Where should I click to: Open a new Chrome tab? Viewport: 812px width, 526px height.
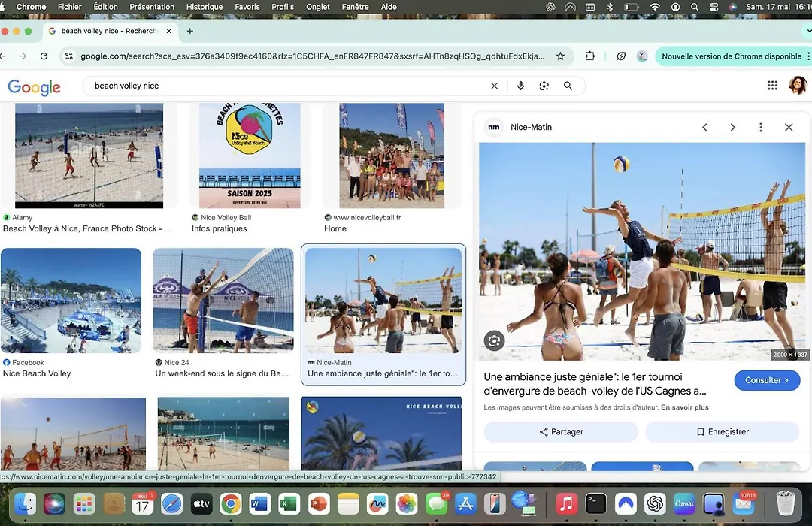click(x=190, y=31)
